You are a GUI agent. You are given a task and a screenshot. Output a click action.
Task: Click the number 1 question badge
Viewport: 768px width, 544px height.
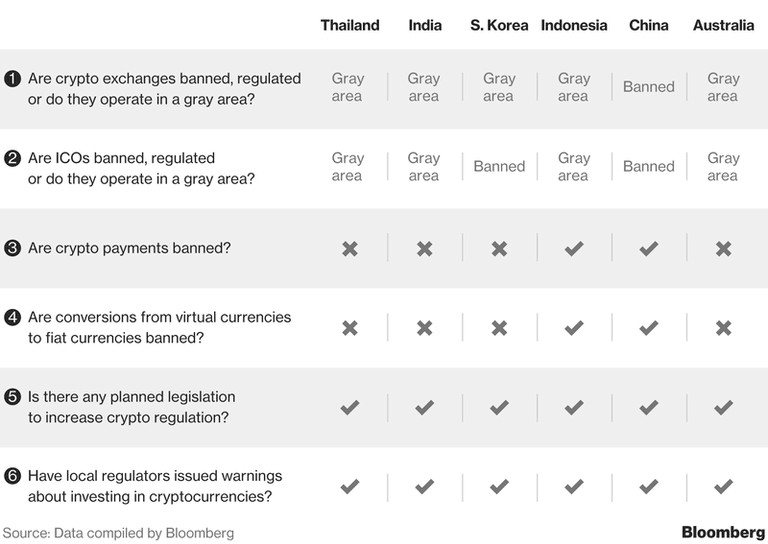(x=12, y=78)
